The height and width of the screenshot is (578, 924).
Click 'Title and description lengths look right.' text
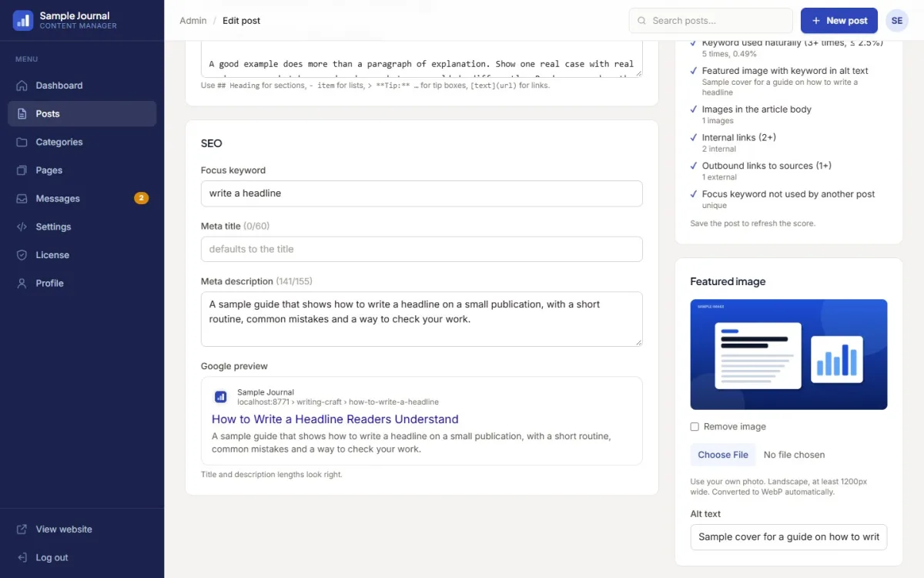tap(272, 475)
